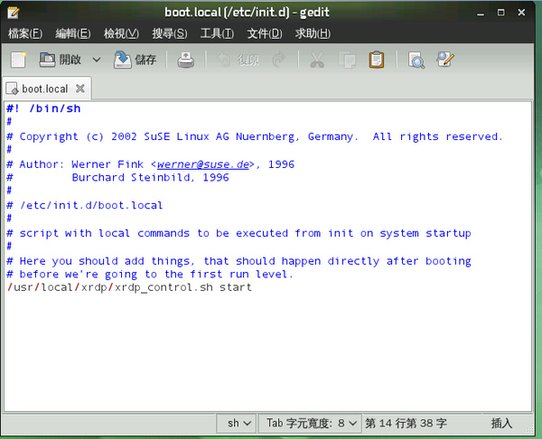Open Find with the magnifier page icon

(x=416, y=60)
